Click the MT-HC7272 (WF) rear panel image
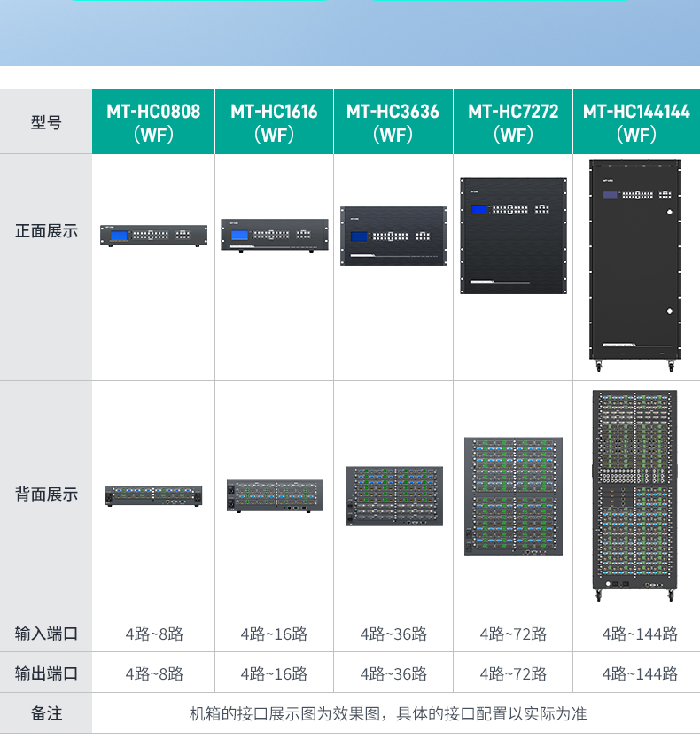Image resolution: width=700 pixels, height=739 pixels. pyautogui.click(x=513, y=496)
